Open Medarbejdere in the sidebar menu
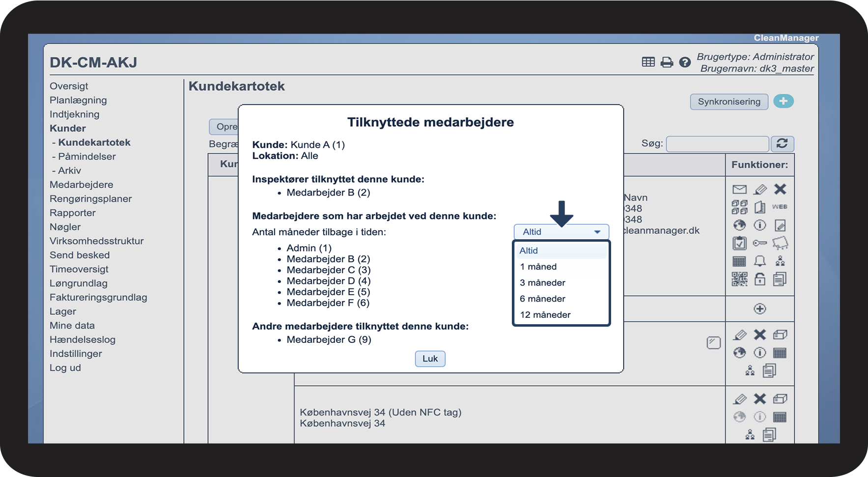This screenshot has height=477, width=868. tap(82, 185)
